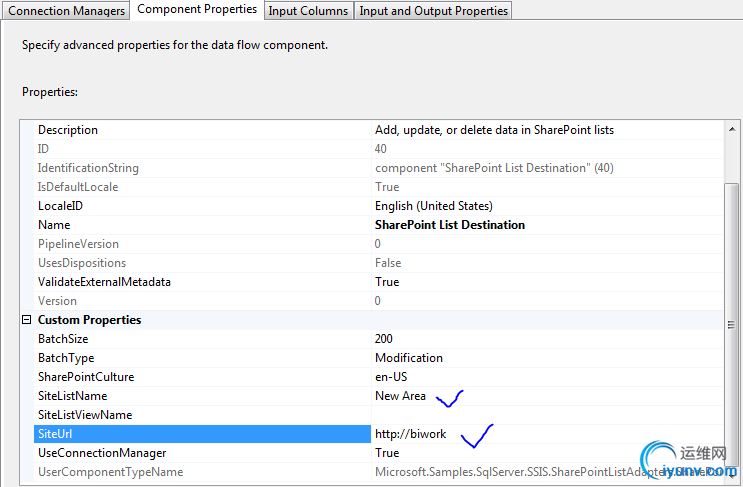
Task: Click the SiteUrl value field
Action: click(x=546, y=434)
